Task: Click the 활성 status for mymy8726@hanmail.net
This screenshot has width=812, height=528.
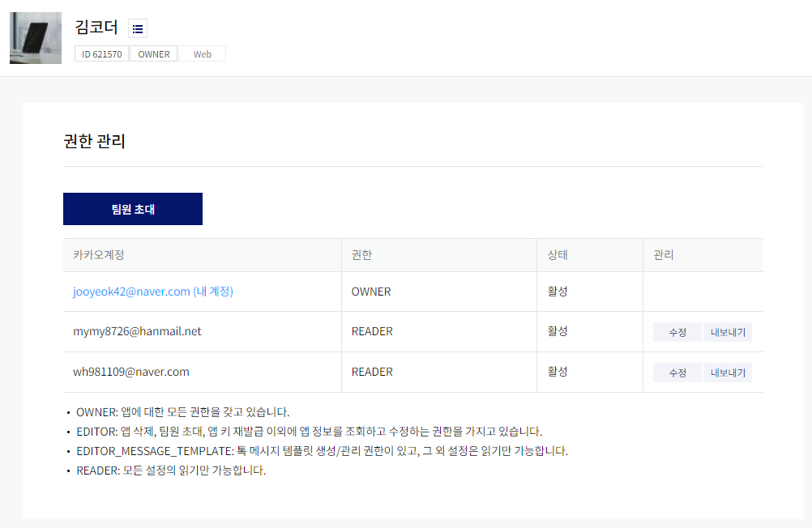Action: pyautogui.click(x=558, y=330)
